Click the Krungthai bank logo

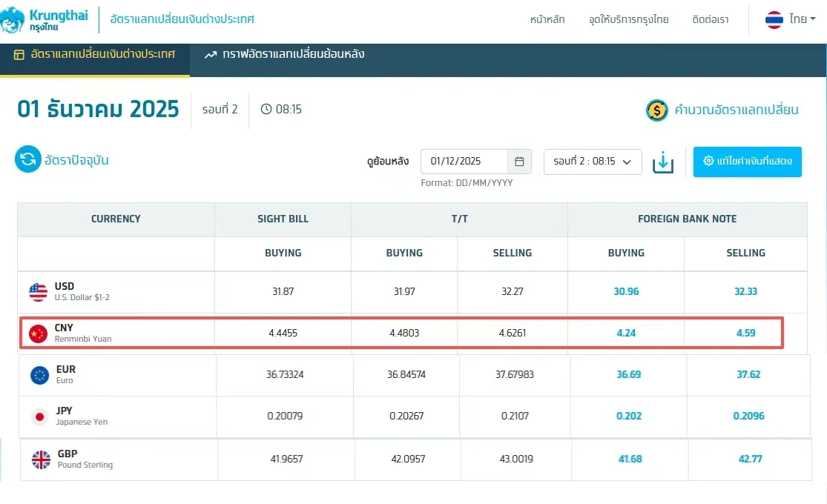tap(45, 19)
